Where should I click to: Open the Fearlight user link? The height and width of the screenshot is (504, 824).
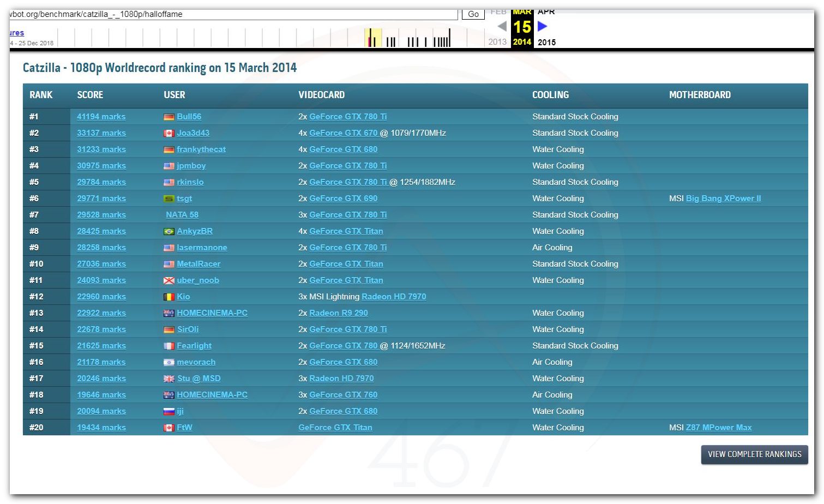[x=194, y=346]
